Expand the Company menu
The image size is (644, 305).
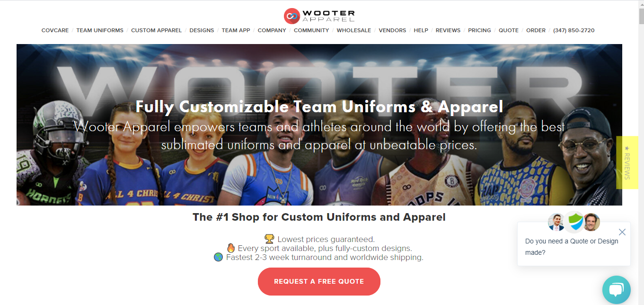pyautogui.click(x=272, y=30)
